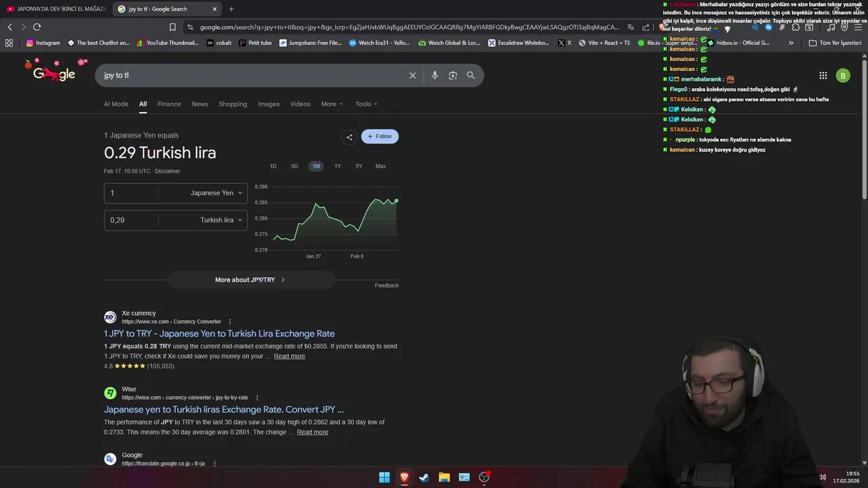Bookmark this page icon in address bar
The height and width of the screenshot is (488, 868).
pyautogui.click(x=172, y=27)
